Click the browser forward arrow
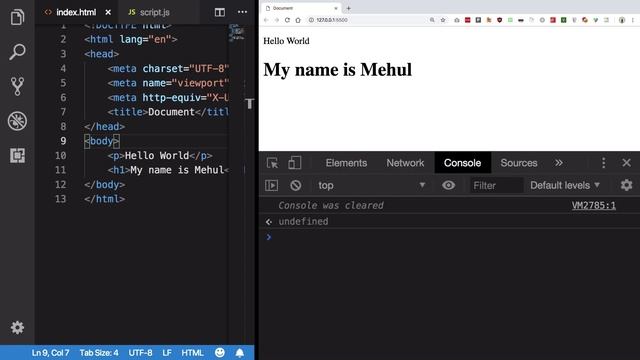The width and height of the screenshot is (640, 360). pos(276,20)
